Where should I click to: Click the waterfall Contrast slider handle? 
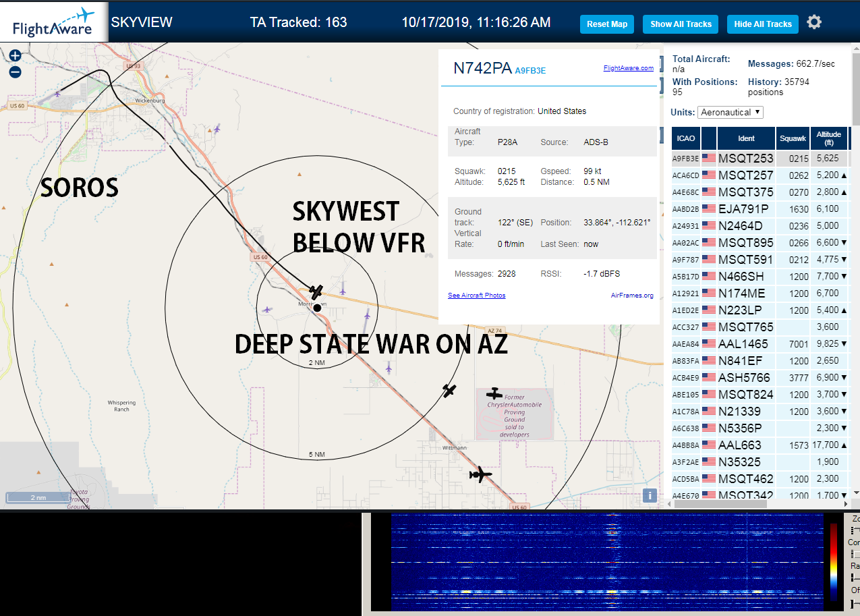854,554
